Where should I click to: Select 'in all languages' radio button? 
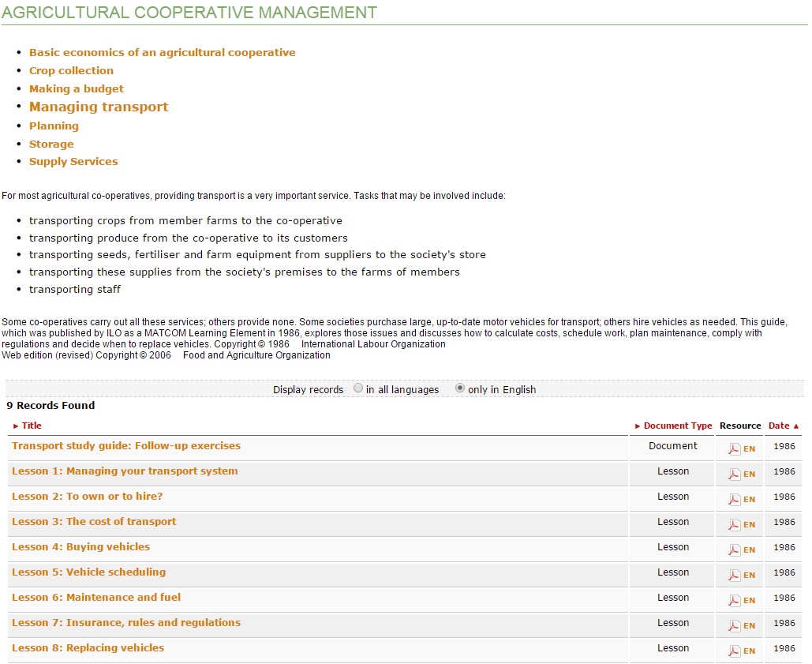point(358,388)
